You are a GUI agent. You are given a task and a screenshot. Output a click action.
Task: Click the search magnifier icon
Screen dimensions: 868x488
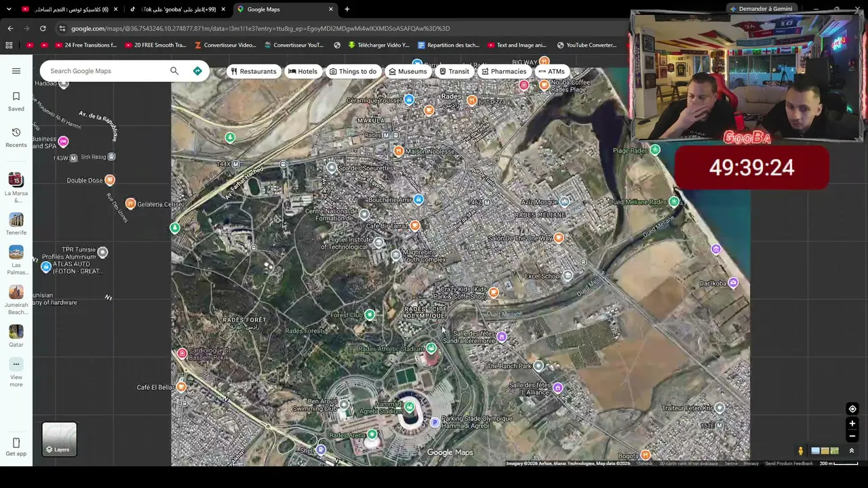point(174,71)
